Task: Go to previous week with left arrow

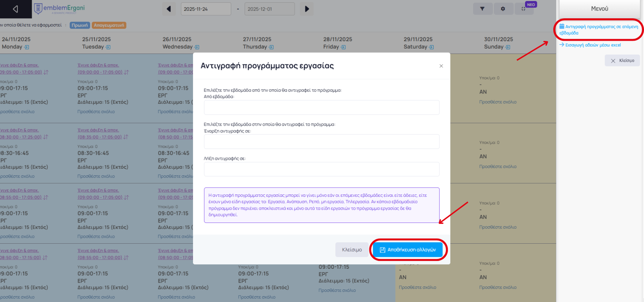Action: click(169, 9)
